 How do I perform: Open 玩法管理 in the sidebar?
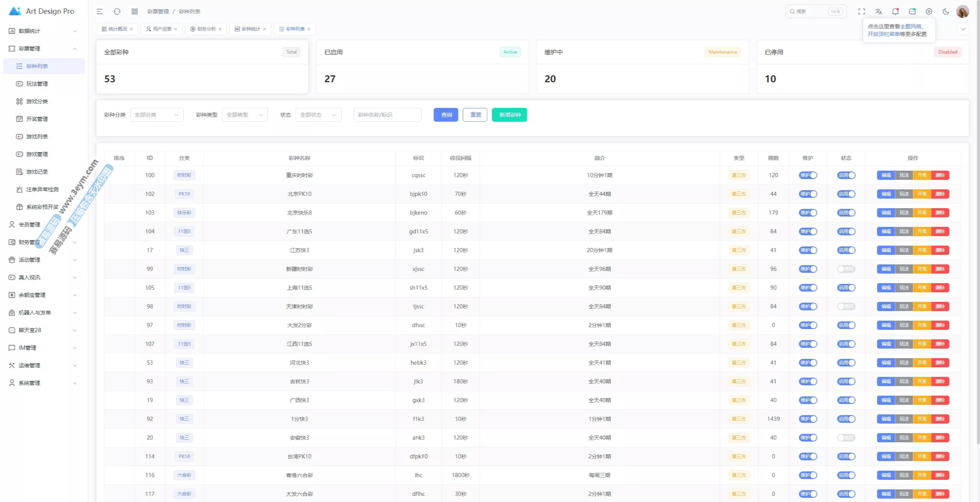(x=37, y=84)
